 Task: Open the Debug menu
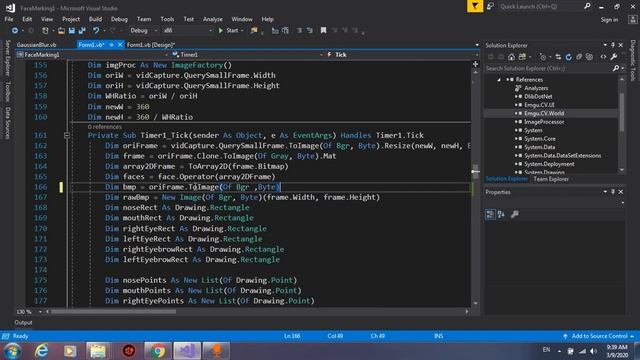click(x=119, y=19)
